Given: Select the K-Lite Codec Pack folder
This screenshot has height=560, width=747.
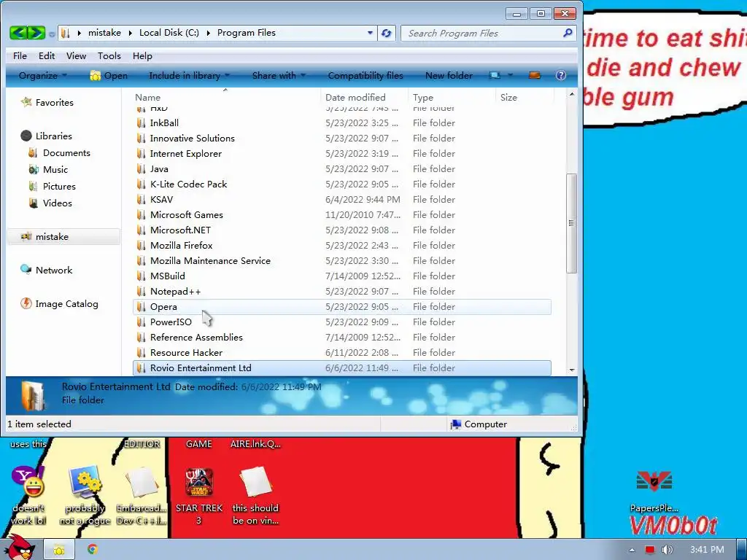Looking at the screenshot, I should (342, 184).
